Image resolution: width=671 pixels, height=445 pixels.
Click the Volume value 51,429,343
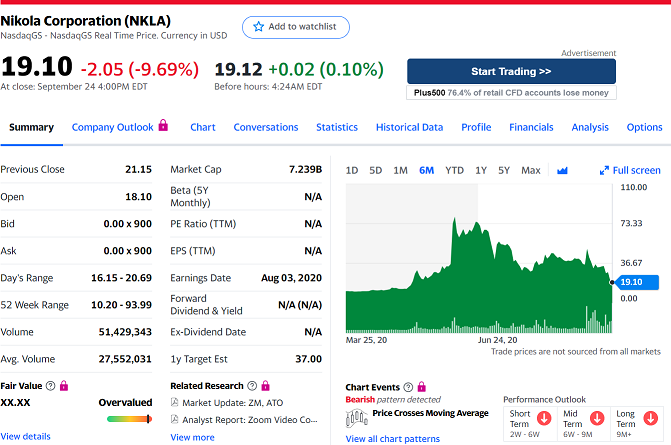pos(125,332)
